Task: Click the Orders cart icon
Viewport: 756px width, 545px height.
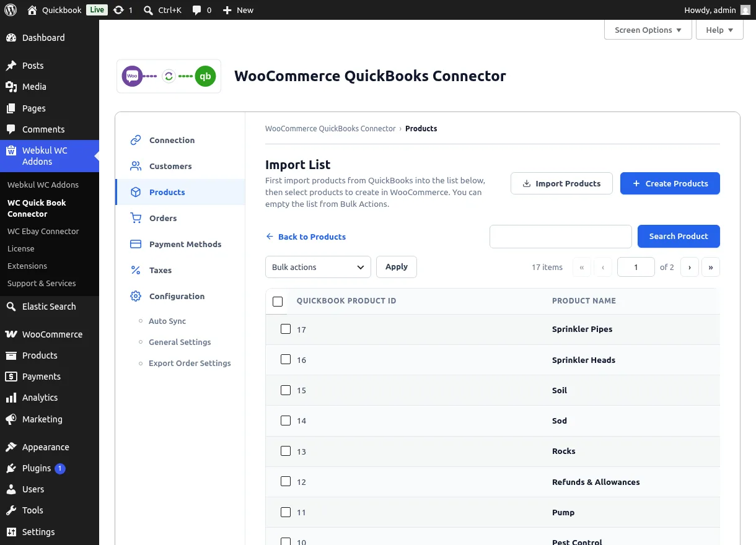Action: click(136, 218)
